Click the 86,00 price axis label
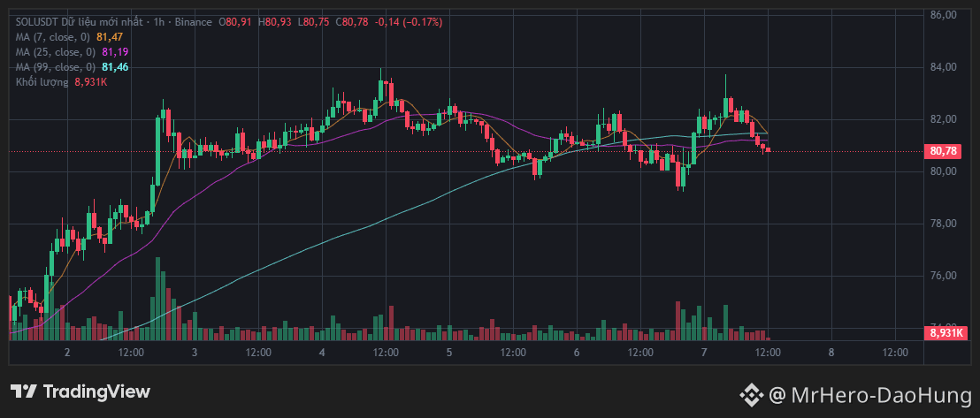Viewport: 980px width, 418px height. [945, 14]
